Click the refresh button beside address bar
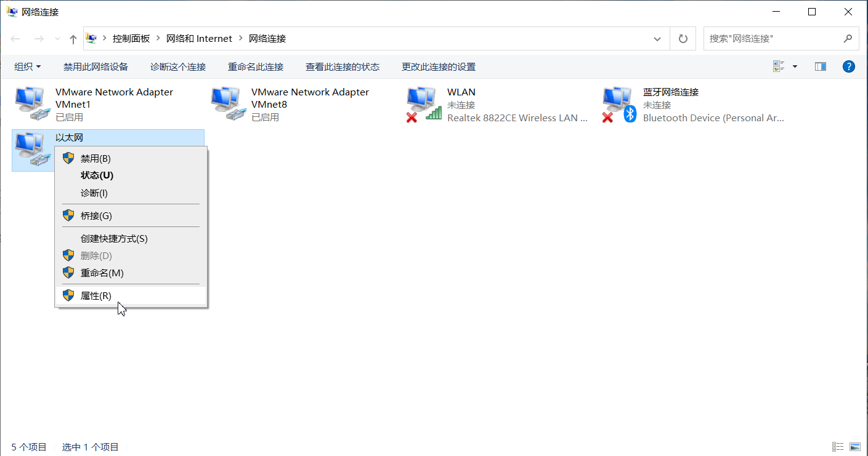 (x=683, y=39)
